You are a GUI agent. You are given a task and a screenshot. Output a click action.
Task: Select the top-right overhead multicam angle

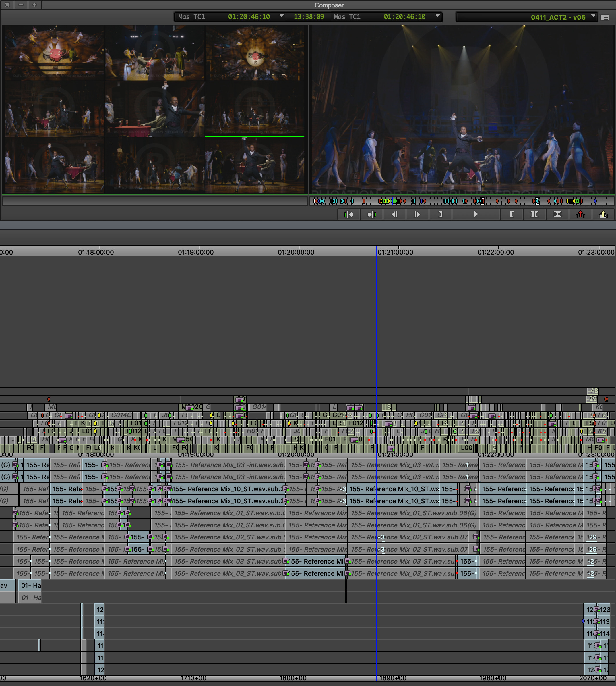coord(255,53)
